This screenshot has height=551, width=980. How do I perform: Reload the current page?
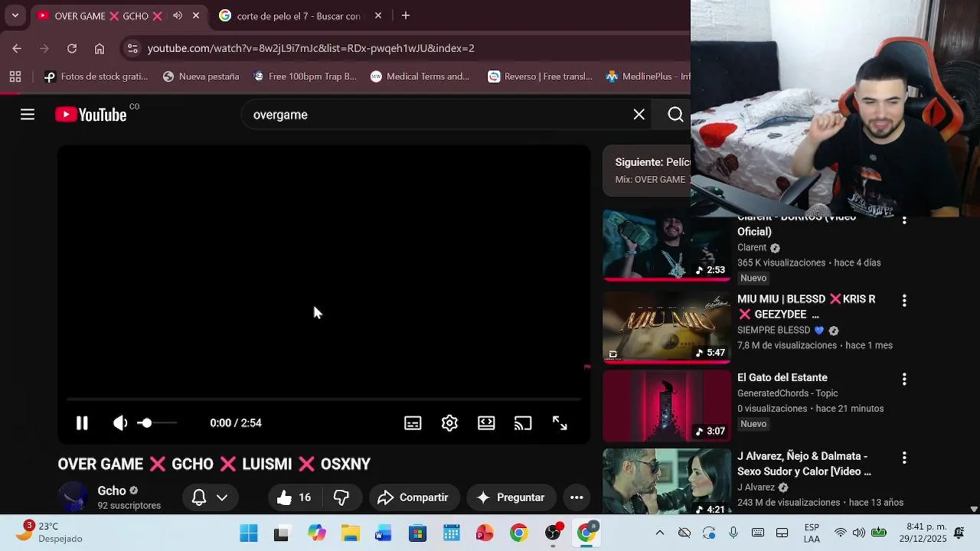click(72, 48)
